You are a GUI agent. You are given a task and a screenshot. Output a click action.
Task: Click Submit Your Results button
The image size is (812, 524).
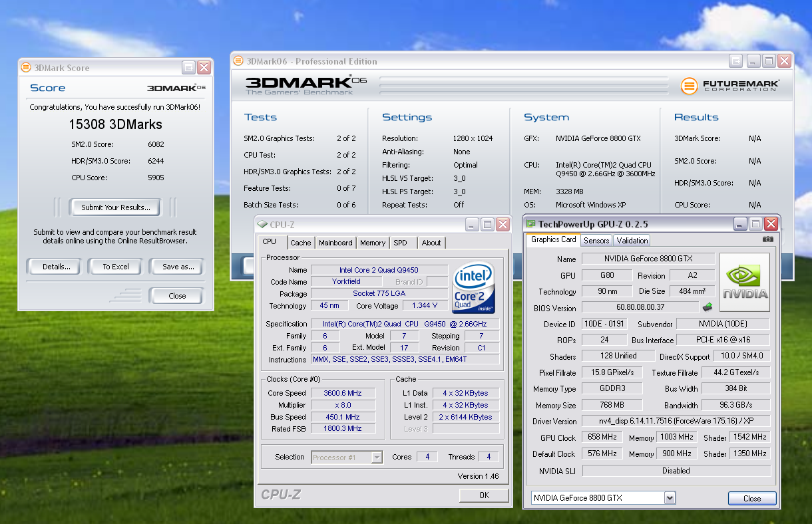(x=116, y=207)
